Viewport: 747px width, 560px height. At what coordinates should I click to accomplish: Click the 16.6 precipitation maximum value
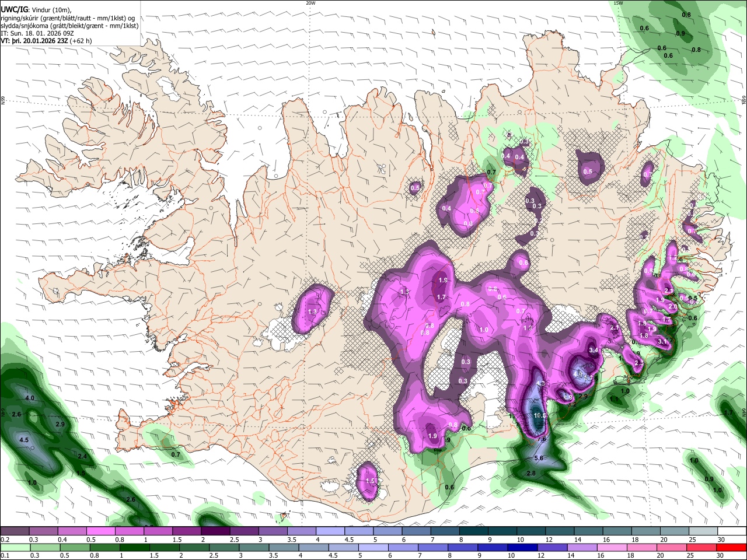point(540,415)
